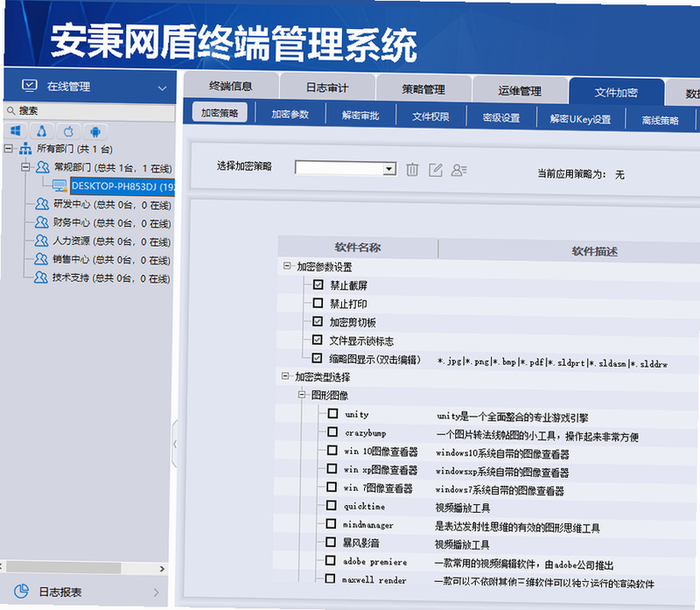Check the 暴风影音 checkbox
This screenshot has height=610, width=700.
coord(331,542)
